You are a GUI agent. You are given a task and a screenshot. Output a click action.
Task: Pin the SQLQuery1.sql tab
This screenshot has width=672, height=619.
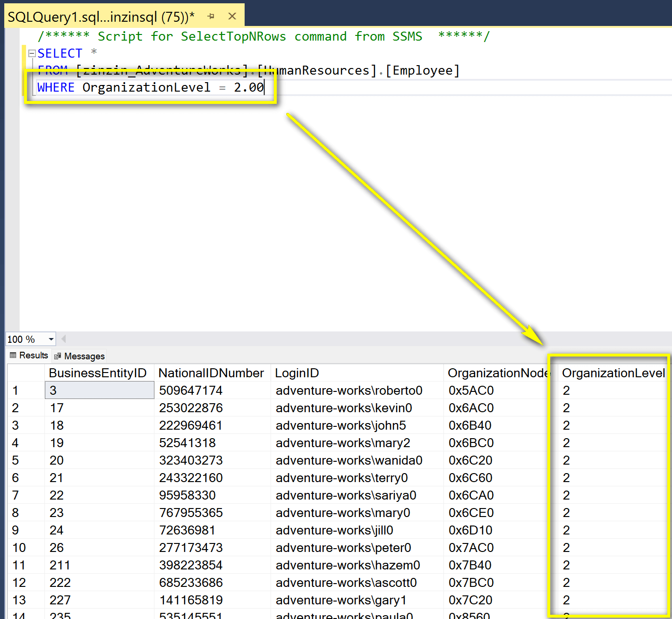tap(211, 17)
